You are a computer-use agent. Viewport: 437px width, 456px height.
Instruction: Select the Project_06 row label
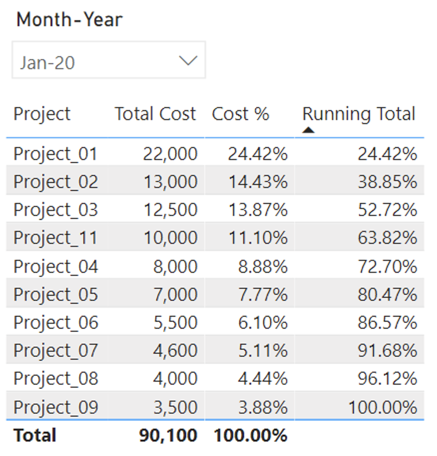coord(56,323)
